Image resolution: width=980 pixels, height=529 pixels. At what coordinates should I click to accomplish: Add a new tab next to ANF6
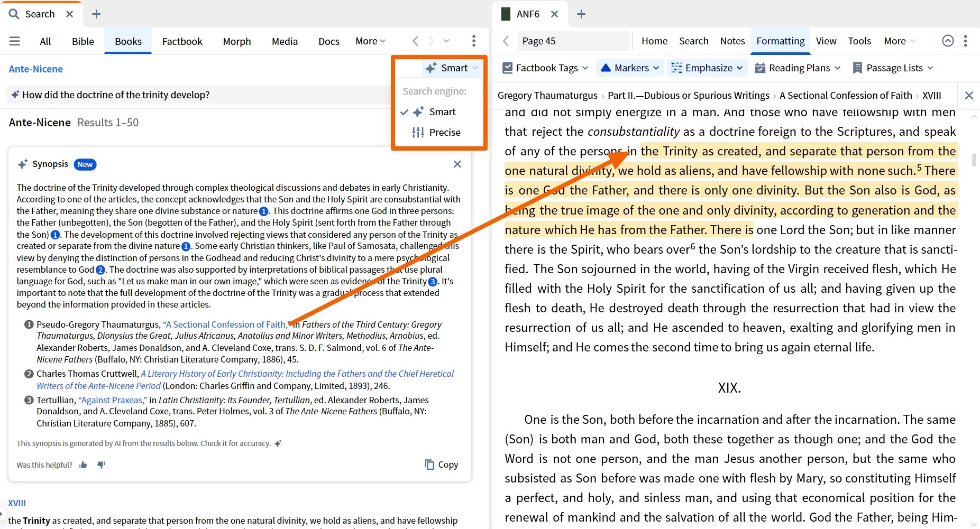tap(581, 14)
